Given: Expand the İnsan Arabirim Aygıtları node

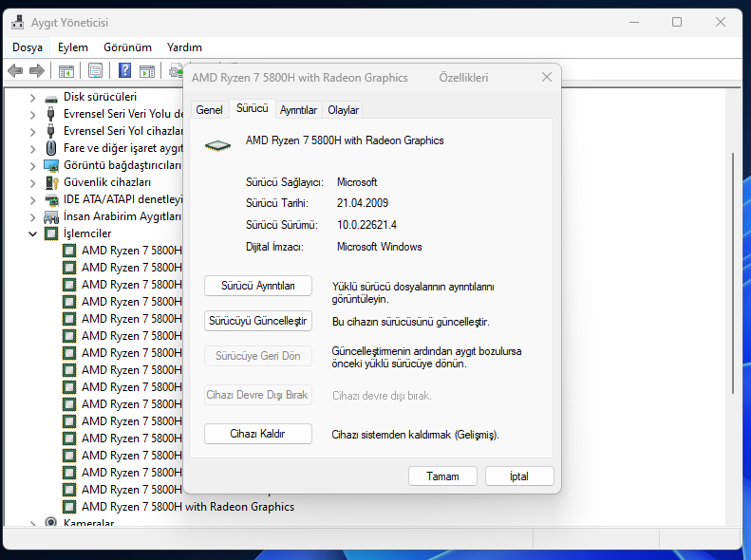Looking at the screenshot, I should 32,217.
